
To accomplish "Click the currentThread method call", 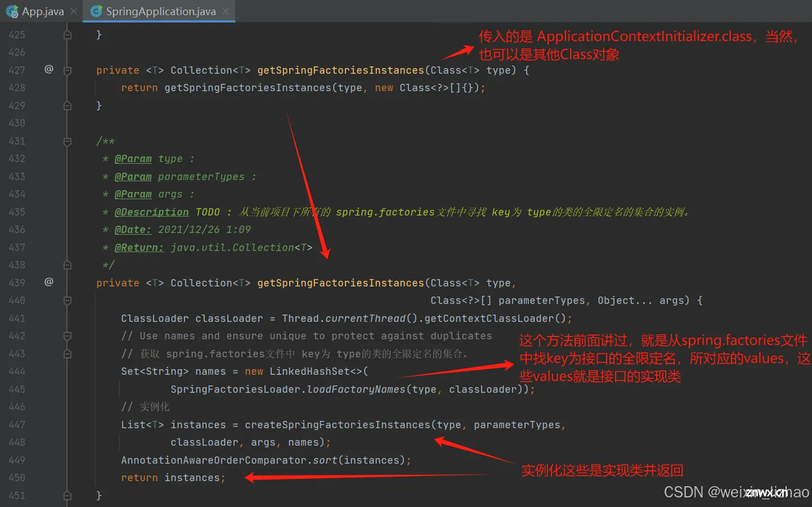I will 365,318.
